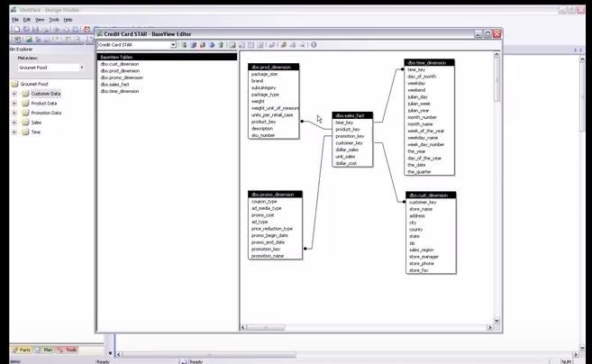The width and height of the screenshot is (592, 364).
Task: Expand the Product Data tree node
Action: coord(14,104)
